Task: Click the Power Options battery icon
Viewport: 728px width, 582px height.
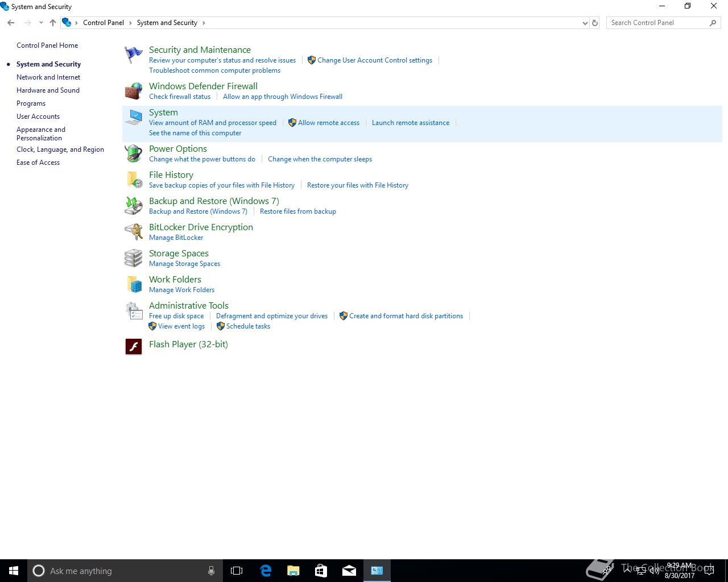Action: tap(134, 153)
